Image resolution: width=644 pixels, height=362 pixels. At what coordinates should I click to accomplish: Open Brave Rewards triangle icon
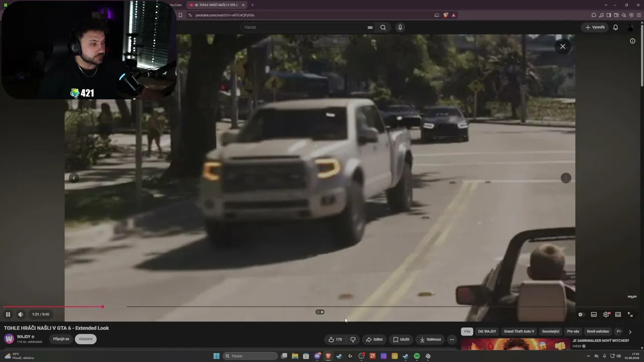click(453, 15)
